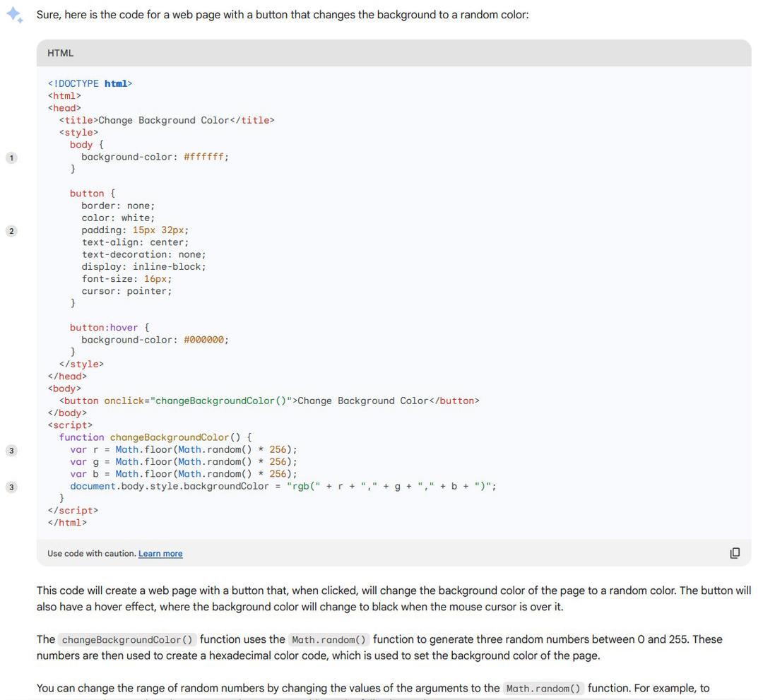
Task: Click the "button {" CSS selector line
Action: pyautogui.click(x=93, y=193)
